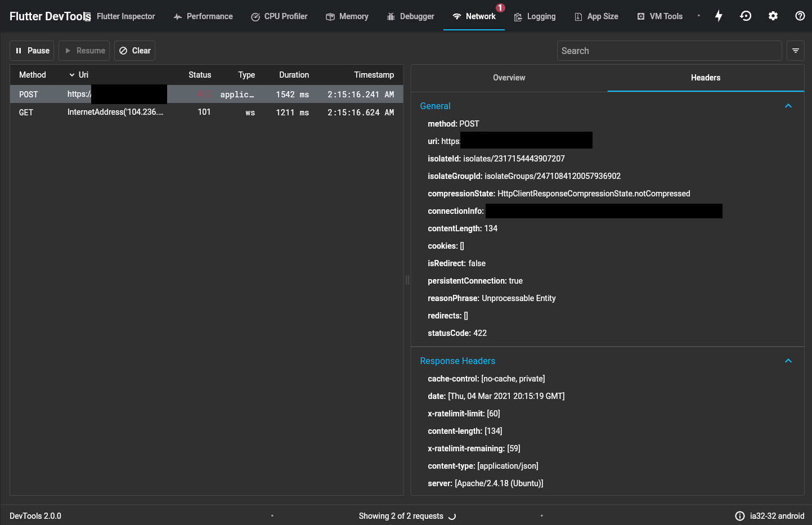The image size is (812, 525).
Task: Collapse the General section
Action: [x=788, y=105]
